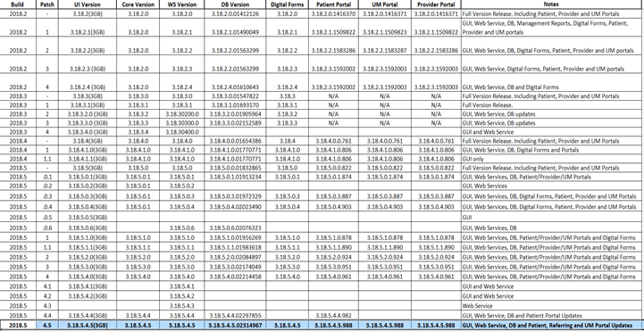Click the 'GUI only' notes cell

pos(551,159)
